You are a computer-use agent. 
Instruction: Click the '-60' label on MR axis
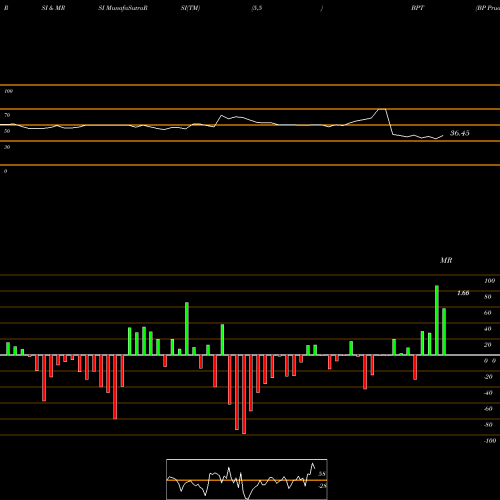tap(488, 409)
